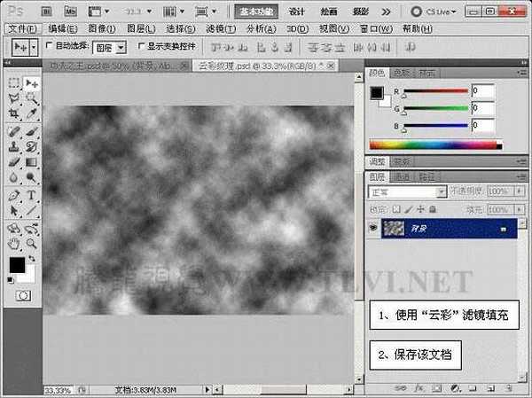Select the Rectangular Marquee tool
The height and width of the screenshot is (398, 532).
point(13,82)
